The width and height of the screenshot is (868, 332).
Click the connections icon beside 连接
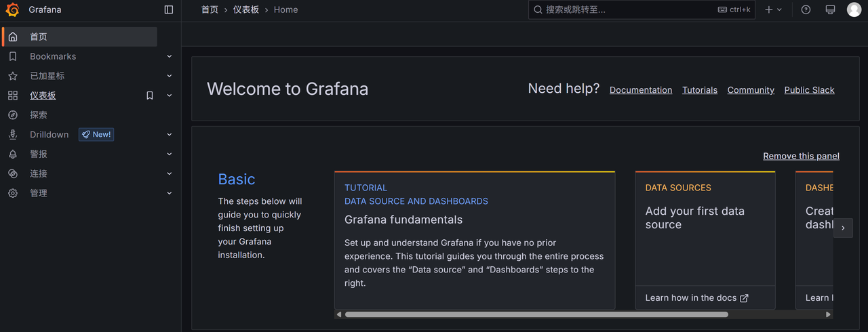pyautogui.click(x=13, y=173)
